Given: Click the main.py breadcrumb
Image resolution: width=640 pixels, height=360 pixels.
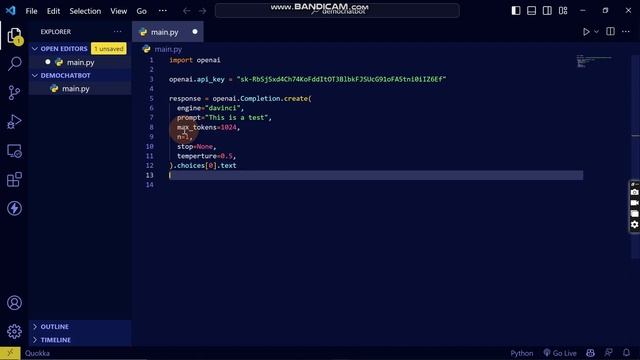Looking at the screenshot, I should pyautogui.click(x=163, y=49).
